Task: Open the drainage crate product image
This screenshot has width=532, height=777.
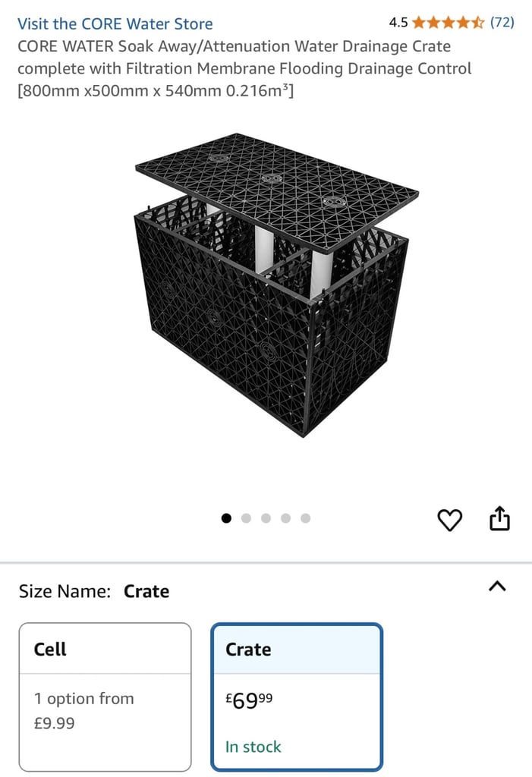Action: pos(277,285)
